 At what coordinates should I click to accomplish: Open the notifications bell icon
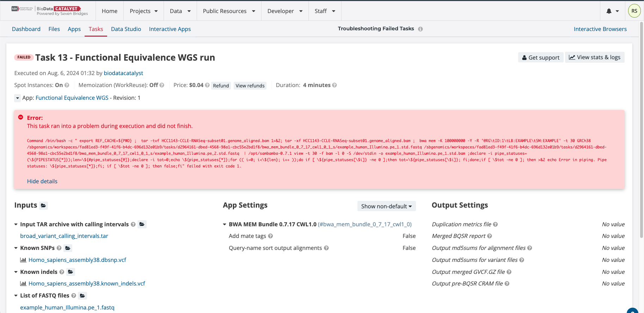[609, 11]
